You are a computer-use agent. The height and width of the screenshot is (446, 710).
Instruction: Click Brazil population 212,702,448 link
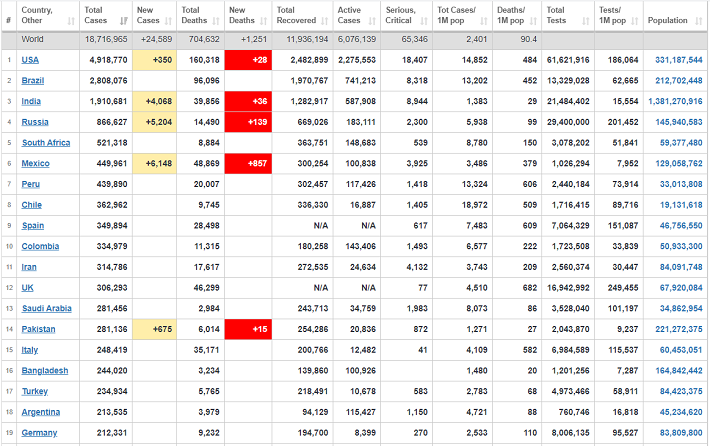point(679,81)
